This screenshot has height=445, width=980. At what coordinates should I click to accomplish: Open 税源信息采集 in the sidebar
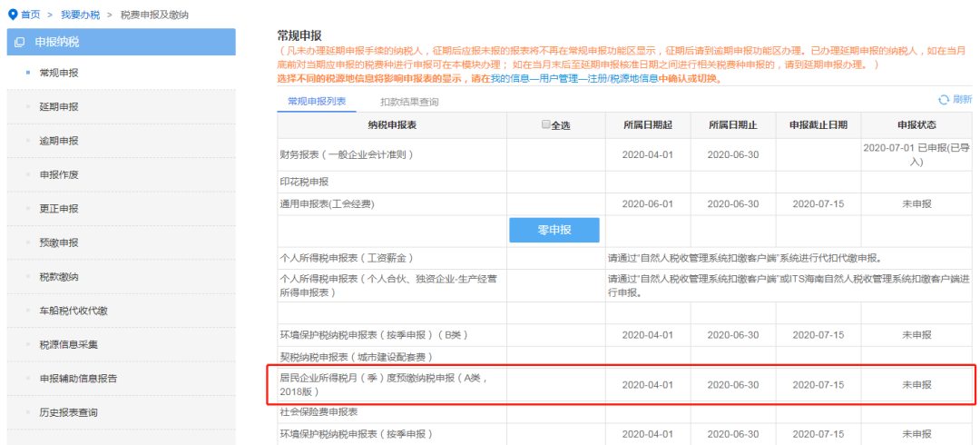69,344
